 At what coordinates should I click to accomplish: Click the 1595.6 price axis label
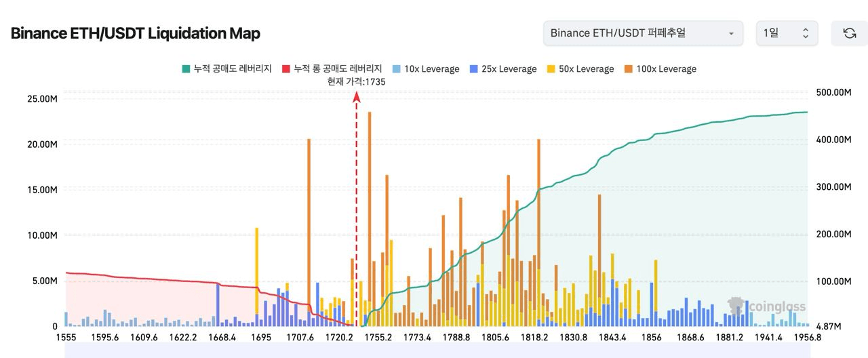(x=104, y=337)
